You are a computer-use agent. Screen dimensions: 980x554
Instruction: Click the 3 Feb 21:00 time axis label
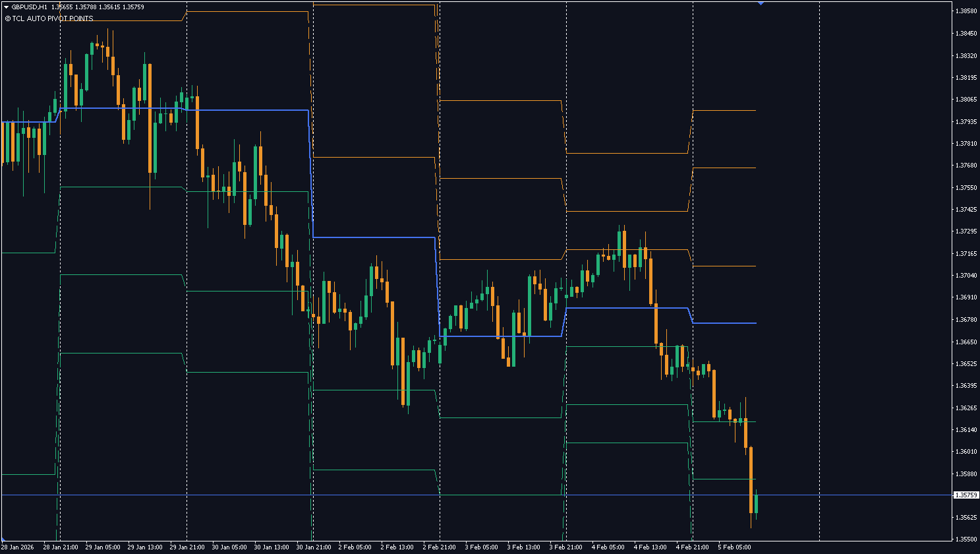coord(565,547)
